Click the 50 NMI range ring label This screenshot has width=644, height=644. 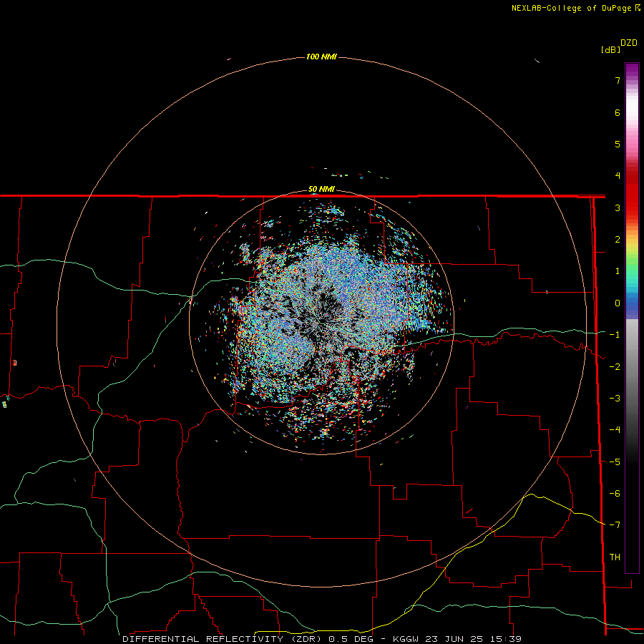click(321, 190)
